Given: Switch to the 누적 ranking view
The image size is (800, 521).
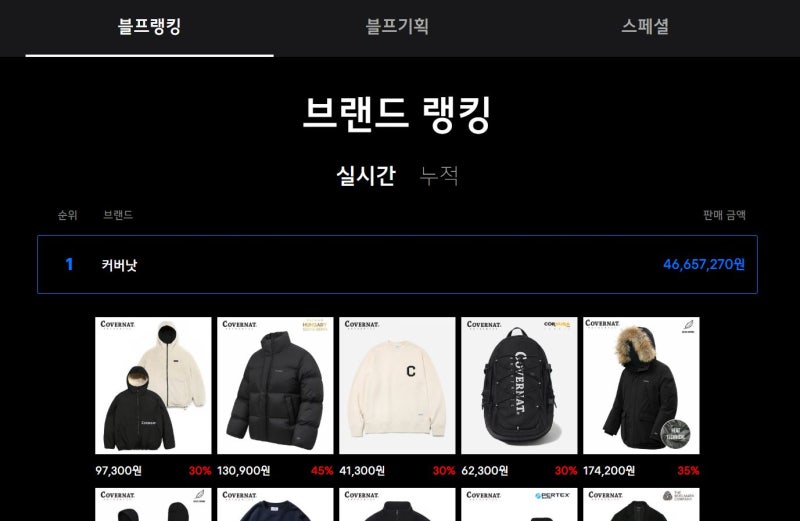Looking at the screenshot, I should [439, 176].
